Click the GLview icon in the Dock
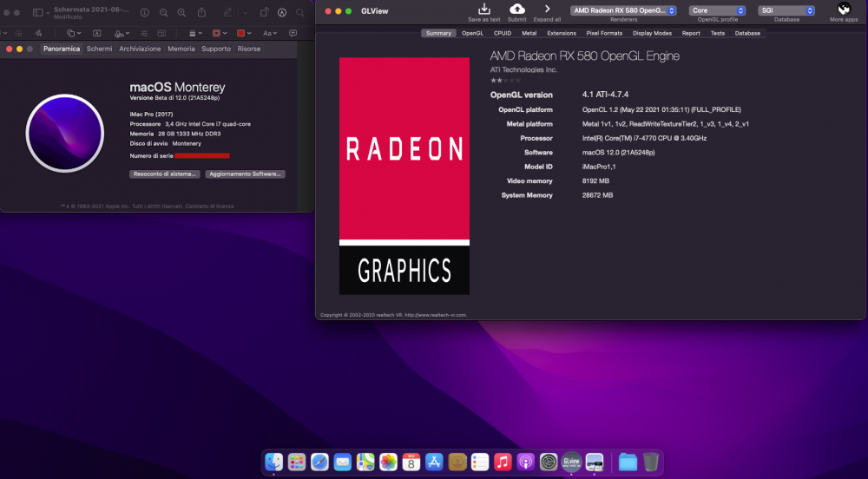Viewport: 868px width, 479px height. [571, 462]
